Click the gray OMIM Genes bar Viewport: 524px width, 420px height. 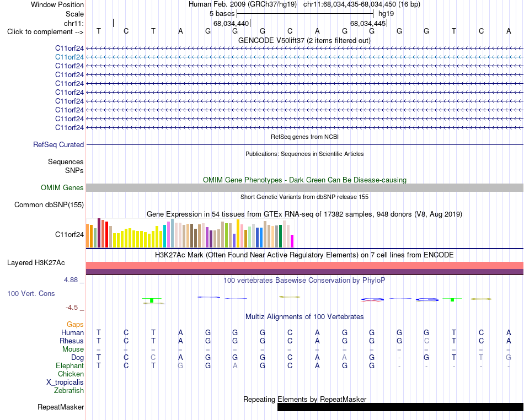[x=304, y=187]
